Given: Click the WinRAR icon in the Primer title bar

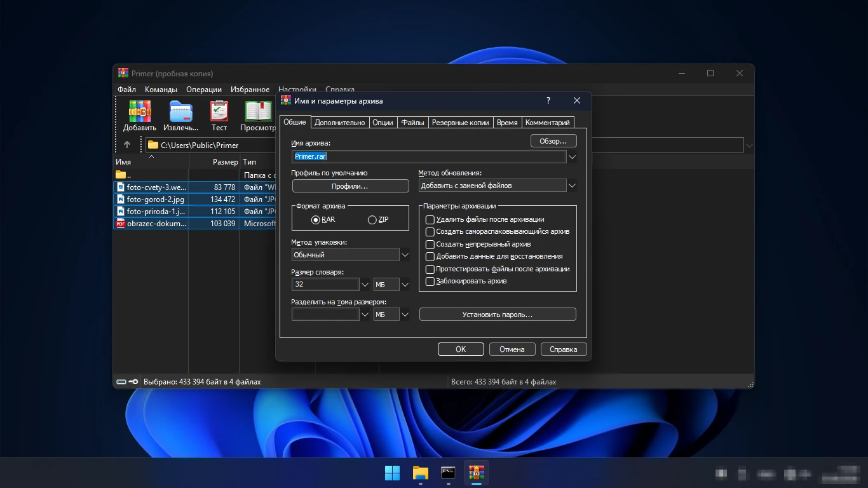Looking at the screenshot, I should pos(123,73).
